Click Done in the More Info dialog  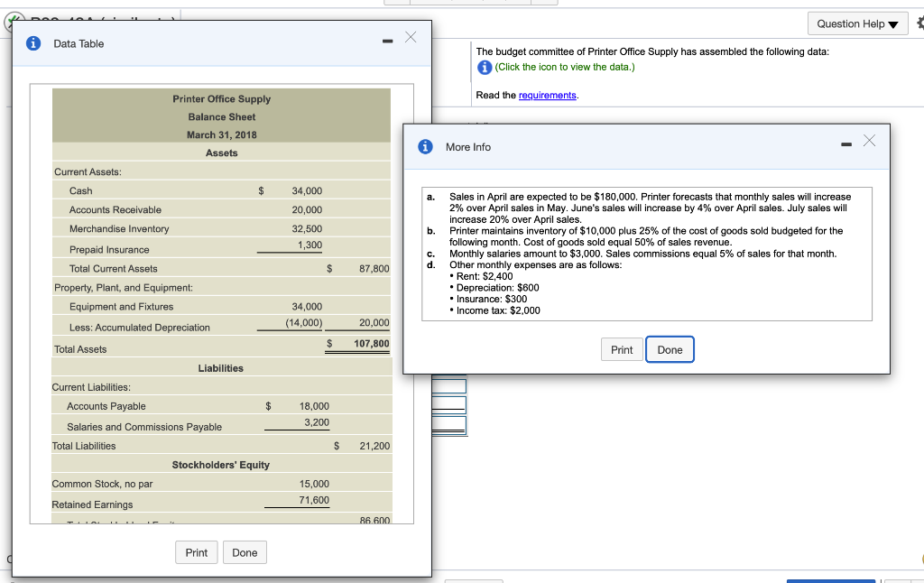pyautogui.click(x=670, y=349)
